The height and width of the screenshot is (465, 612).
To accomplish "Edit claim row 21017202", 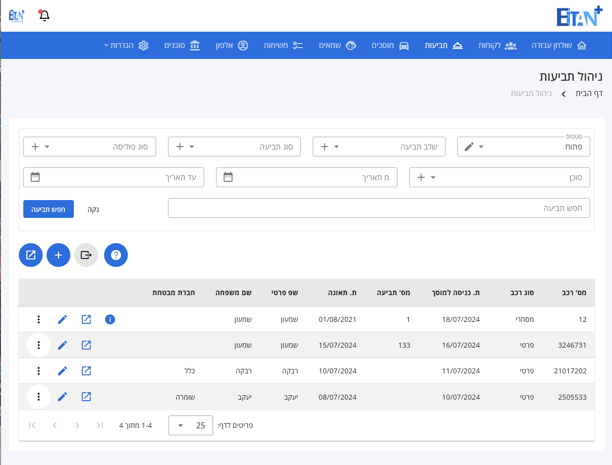I will (x=62, y=371).
